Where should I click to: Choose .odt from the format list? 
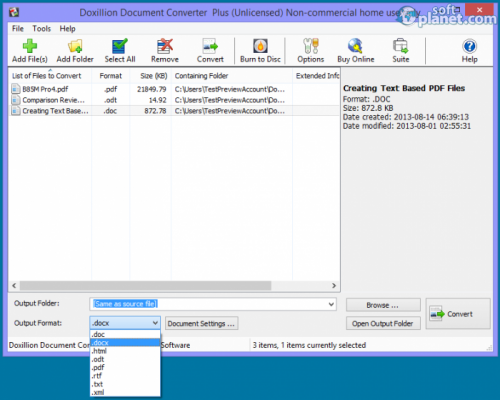coord(125,359)
